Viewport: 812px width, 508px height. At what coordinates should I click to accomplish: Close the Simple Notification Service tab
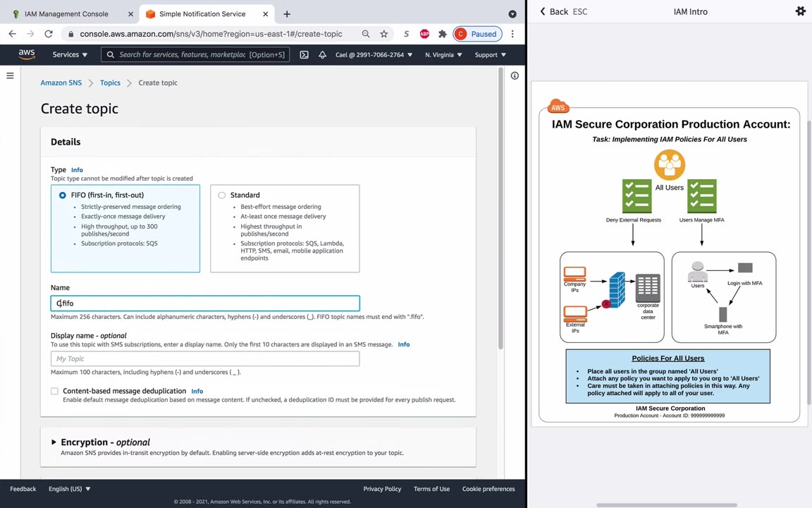point(265,14)
